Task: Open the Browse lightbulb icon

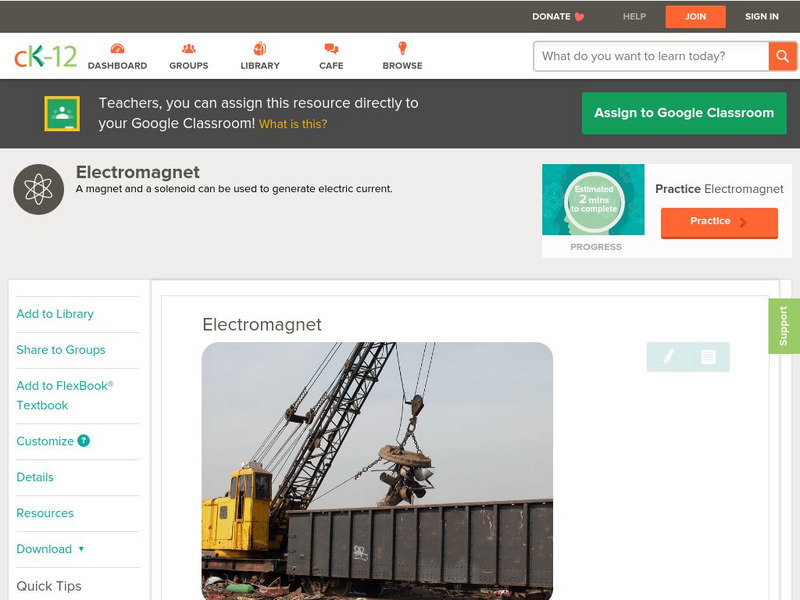Action: [403, 48]
